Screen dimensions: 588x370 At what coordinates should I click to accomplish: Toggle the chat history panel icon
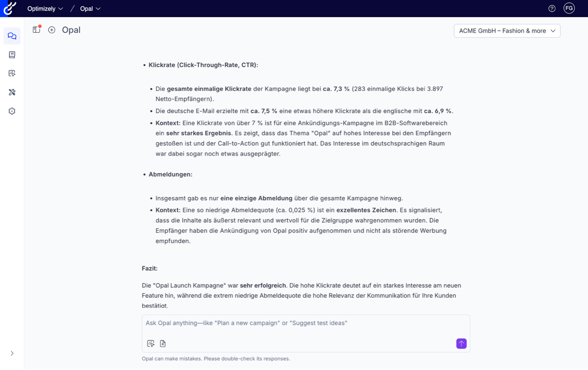click(37, 30)
